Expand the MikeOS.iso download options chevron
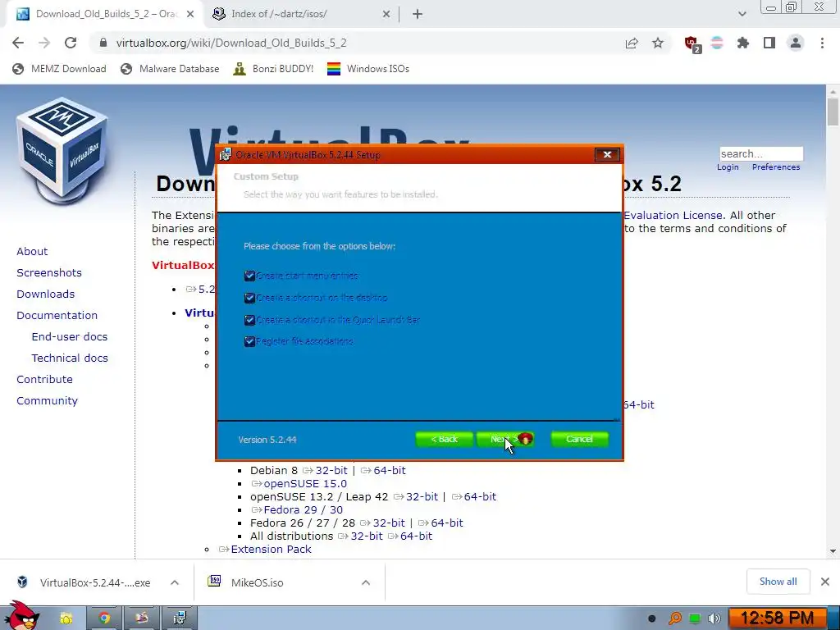840x630 pixels. [366, 582]
